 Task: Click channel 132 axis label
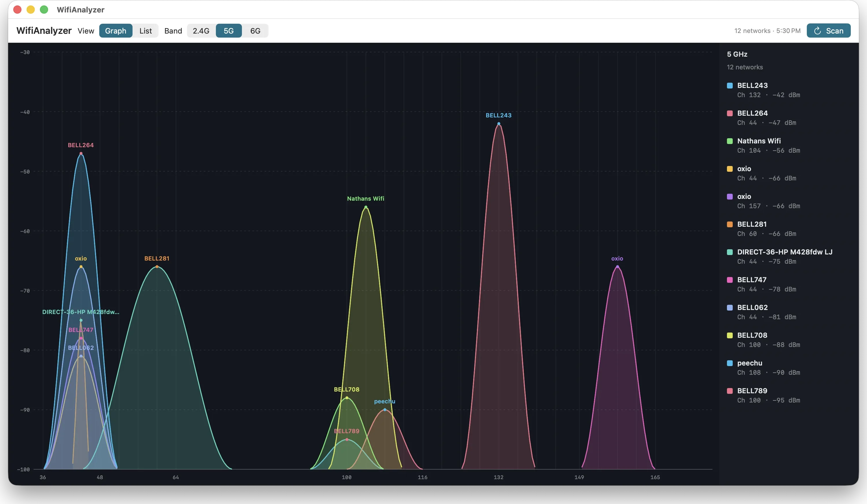point(498,477)
